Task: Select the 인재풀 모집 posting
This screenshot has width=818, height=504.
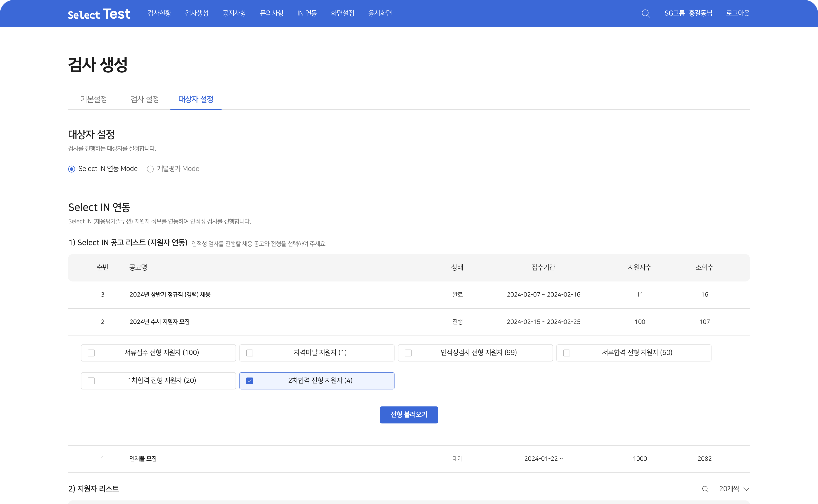Action: point(143,459)
